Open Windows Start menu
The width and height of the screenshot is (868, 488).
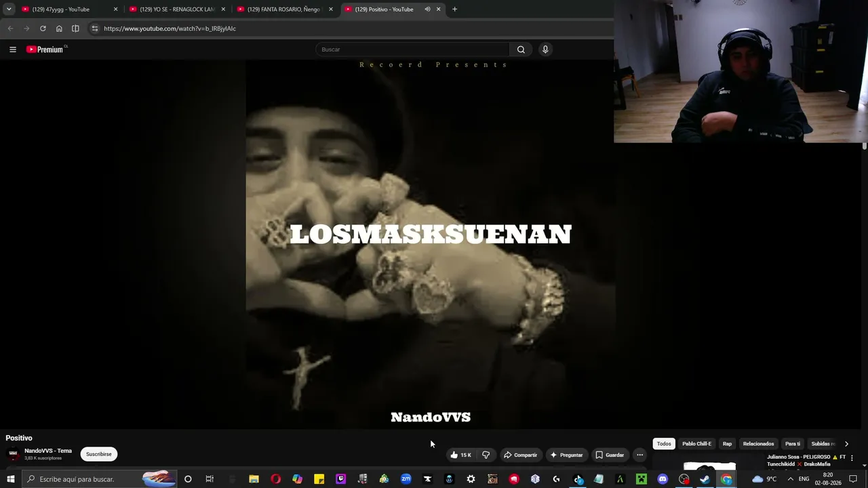11,479
